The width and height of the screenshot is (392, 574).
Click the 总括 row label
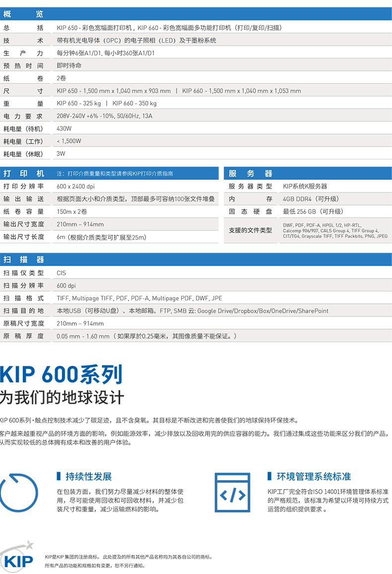(23, 28)
